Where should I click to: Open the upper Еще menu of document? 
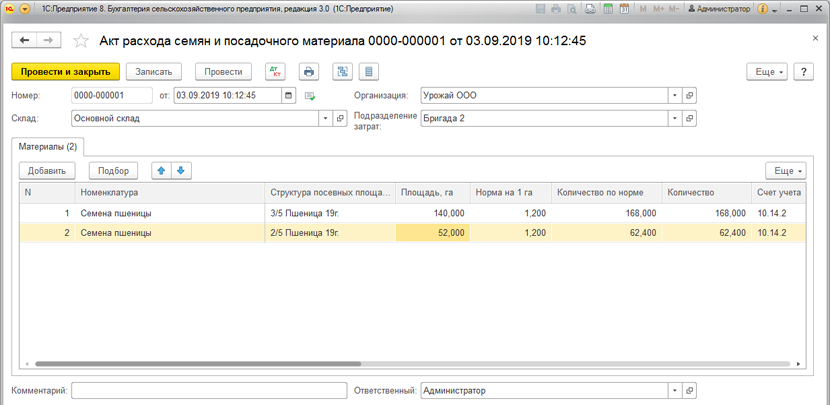767,72
